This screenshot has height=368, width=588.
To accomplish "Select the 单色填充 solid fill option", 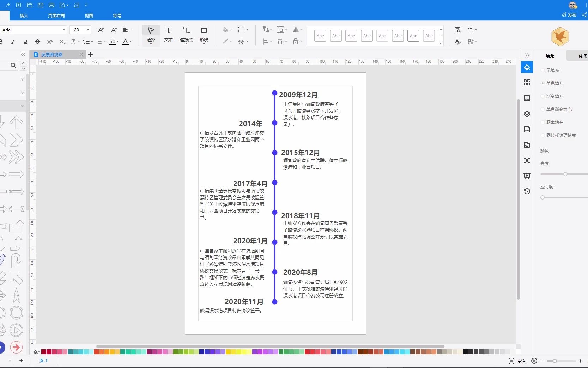I will (x=552, y=83).
